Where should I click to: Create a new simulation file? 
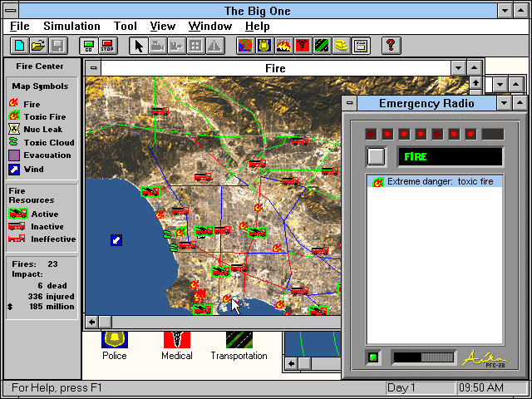click(x=20, y=46)
